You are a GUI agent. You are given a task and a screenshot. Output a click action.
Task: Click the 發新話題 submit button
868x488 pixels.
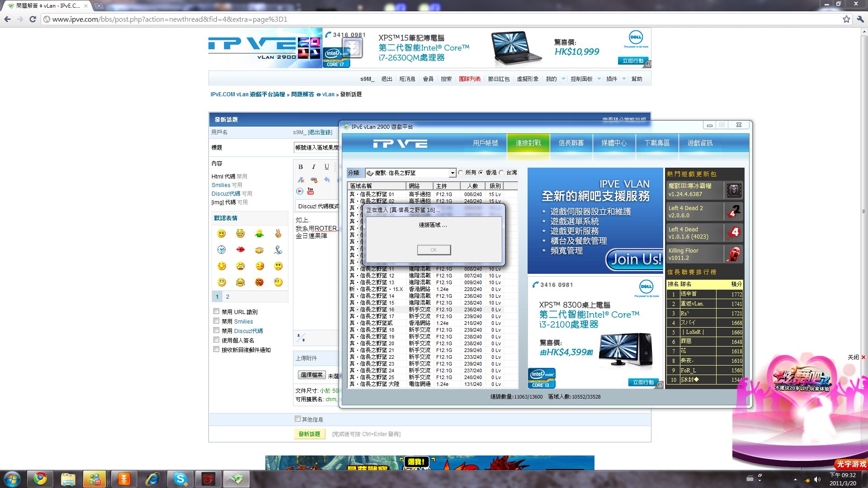coord(309,434)
